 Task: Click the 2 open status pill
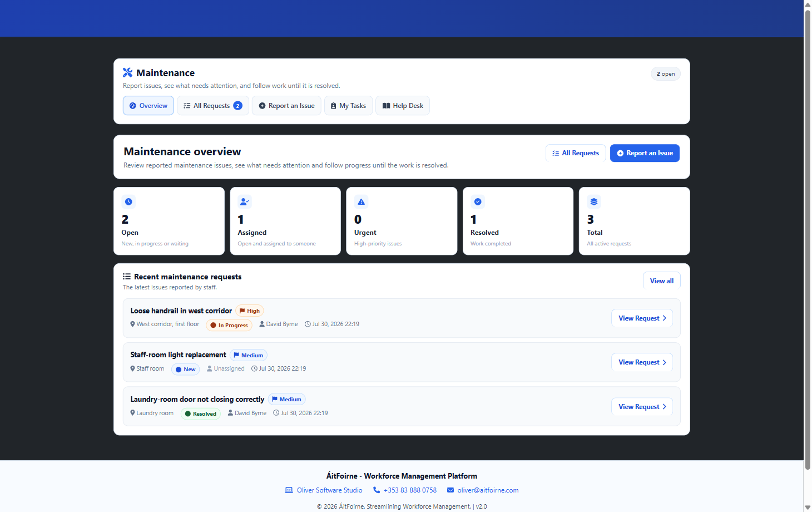click(x=666, y=73)
